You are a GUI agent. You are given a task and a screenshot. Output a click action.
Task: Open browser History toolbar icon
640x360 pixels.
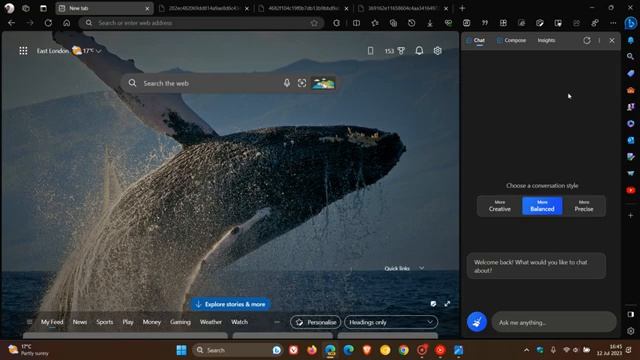(x=411, y=23)
